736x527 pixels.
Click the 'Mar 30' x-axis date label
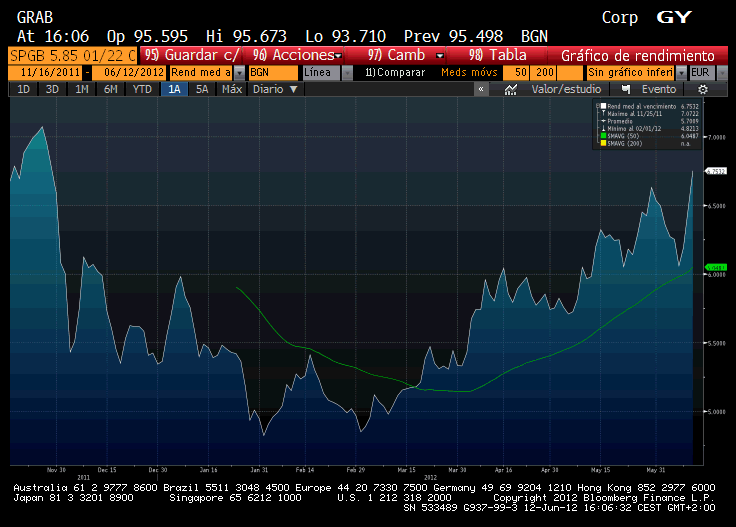pyautogui.click(x=457, y=470)
